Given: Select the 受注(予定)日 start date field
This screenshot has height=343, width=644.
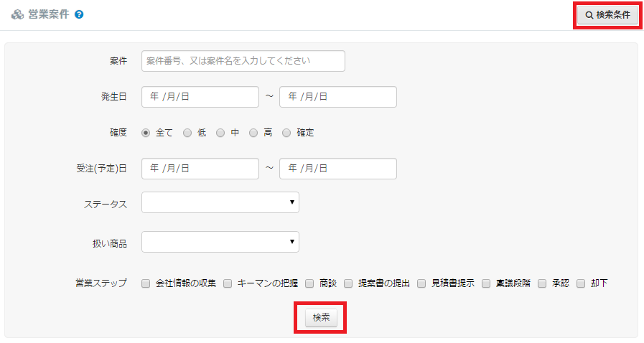Looking at the screenshot, I should (x=200, y=169).
